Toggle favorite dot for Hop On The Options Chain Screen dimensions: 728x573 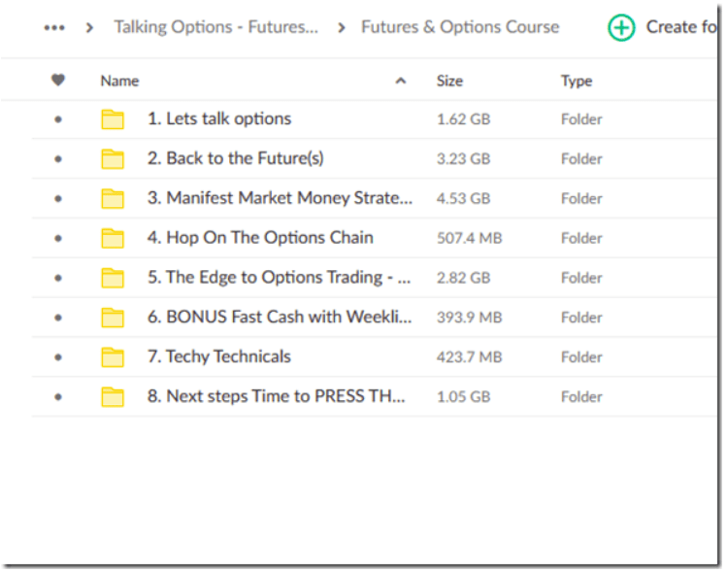coord(58,238)
